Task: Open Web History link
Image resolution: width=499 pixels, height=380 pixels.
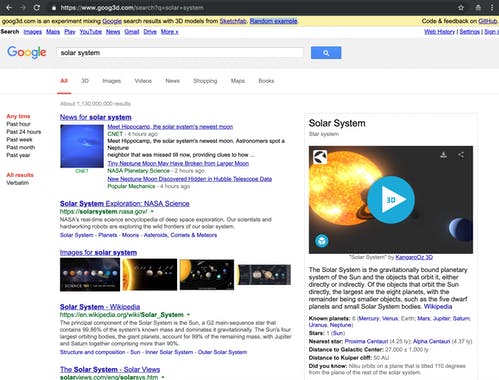Action: [x=439, y=32]
